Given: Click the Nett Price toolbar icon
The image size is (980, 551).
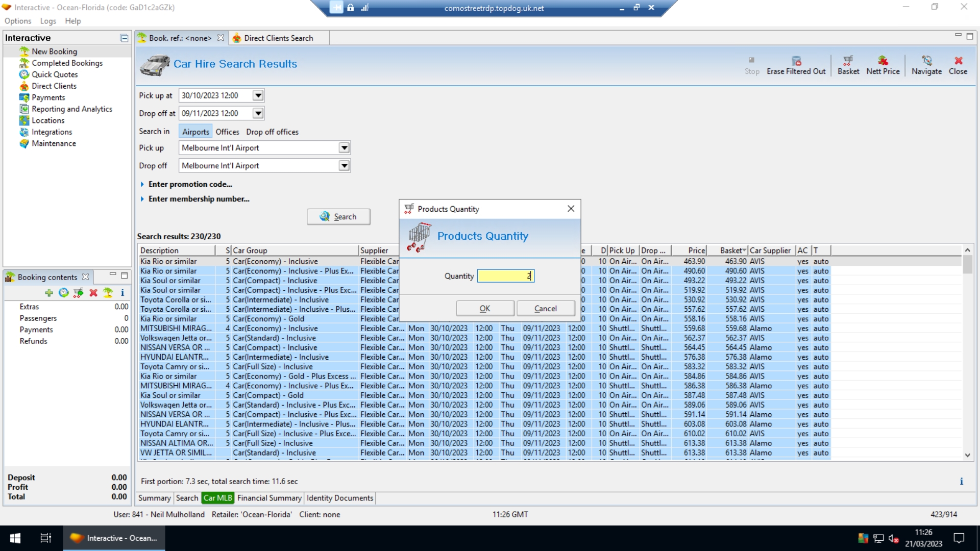Looking at the screenshot, I should point(883,65).
